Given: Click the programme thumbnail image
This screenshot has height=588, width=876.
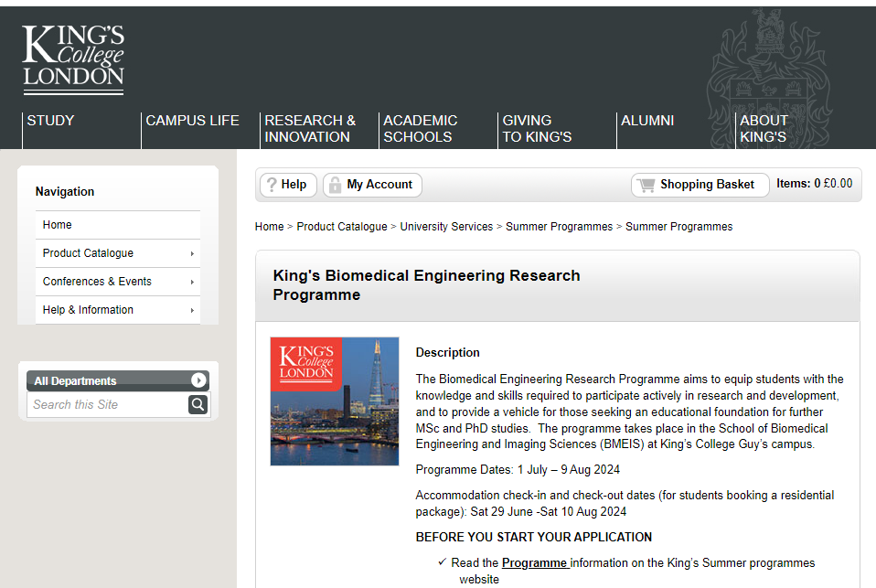Looking at the screenshot, I should point(335,401).
